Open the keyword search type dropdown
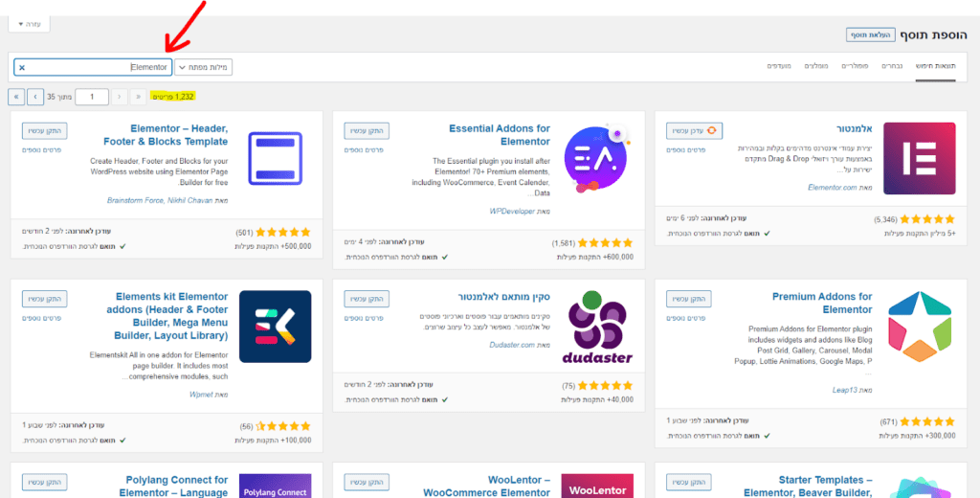The height and width of the screenshot is (498, 980). [203, 67]
